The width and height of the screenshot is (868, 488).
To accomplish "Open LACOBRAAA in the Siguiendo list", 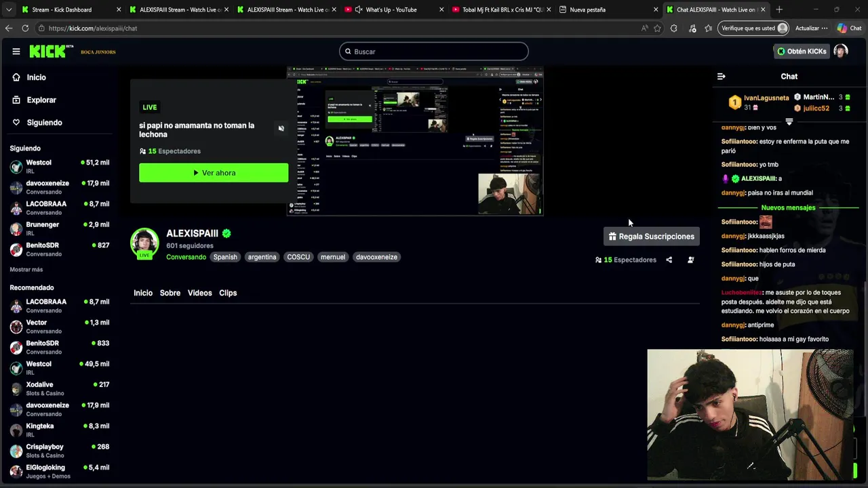I will 60,208.
